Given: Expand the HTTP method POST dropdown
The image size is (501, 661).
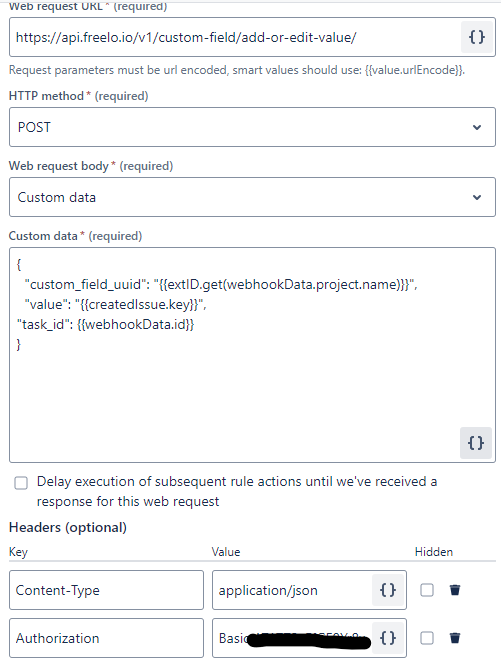Looking at the screenshot, I should click(x=252, y=127).
